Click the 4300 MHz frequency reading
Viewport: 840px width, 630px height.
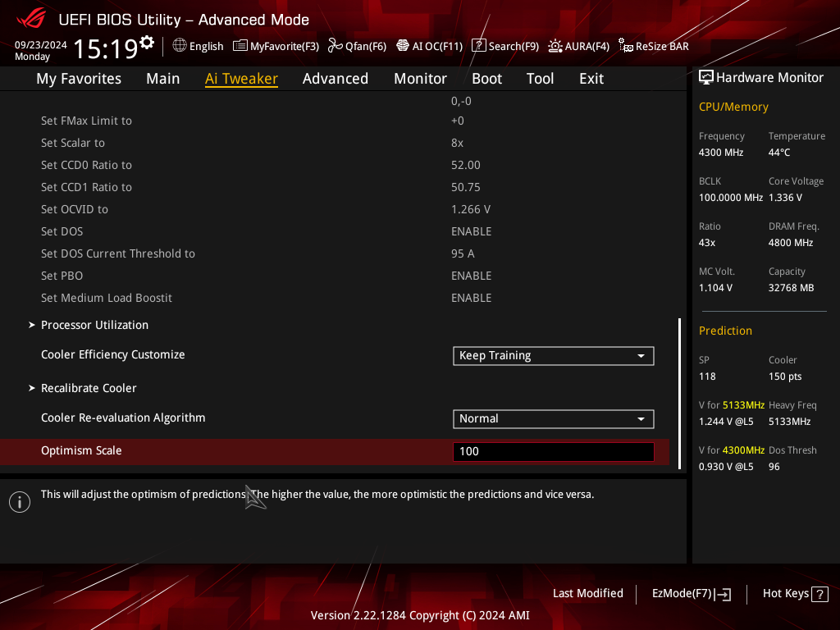click(720, 153)
